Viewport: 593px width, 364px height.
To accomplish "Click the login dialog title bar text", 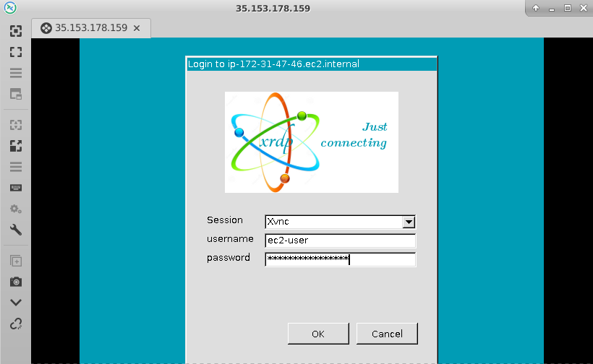I will [x=273, y=64].
